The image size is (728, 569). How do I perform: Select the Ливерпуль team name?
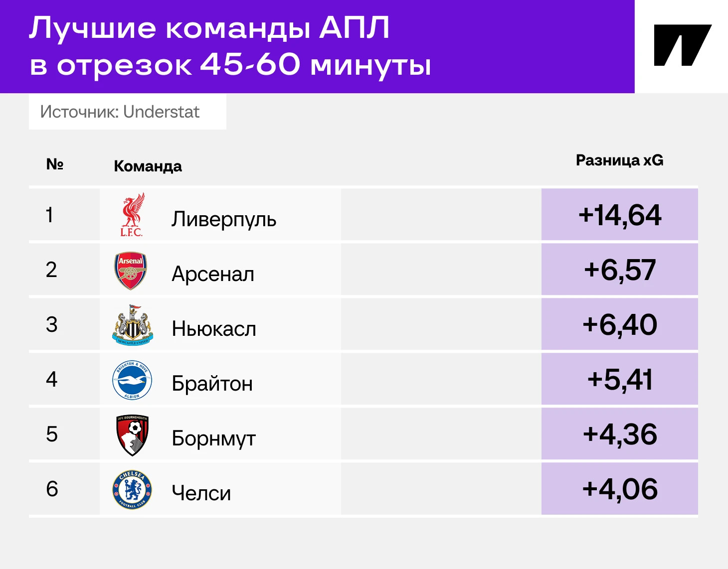point(224,219)
